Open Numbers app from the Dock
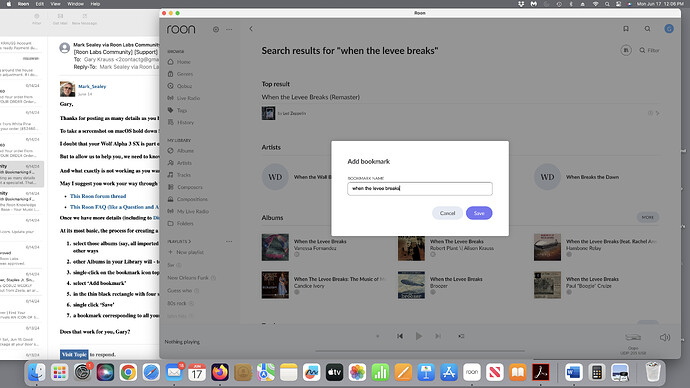 380,373
